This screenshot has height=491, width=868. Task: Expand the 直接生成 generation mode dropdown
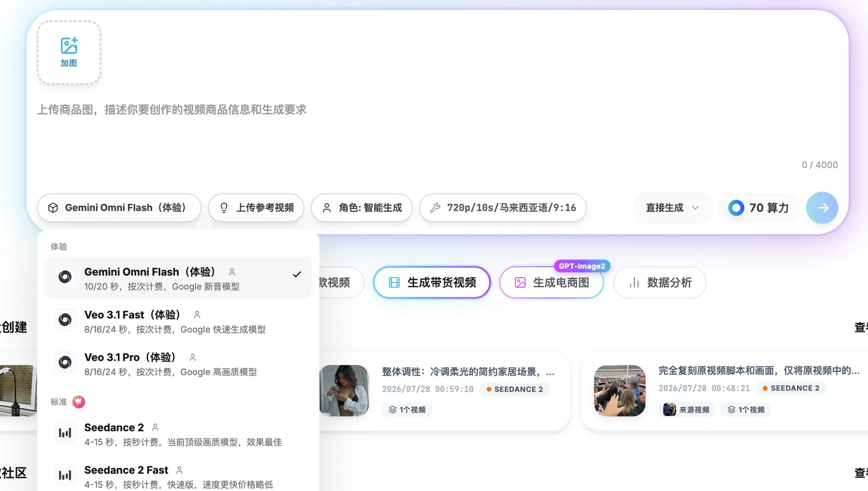(673, 208)
